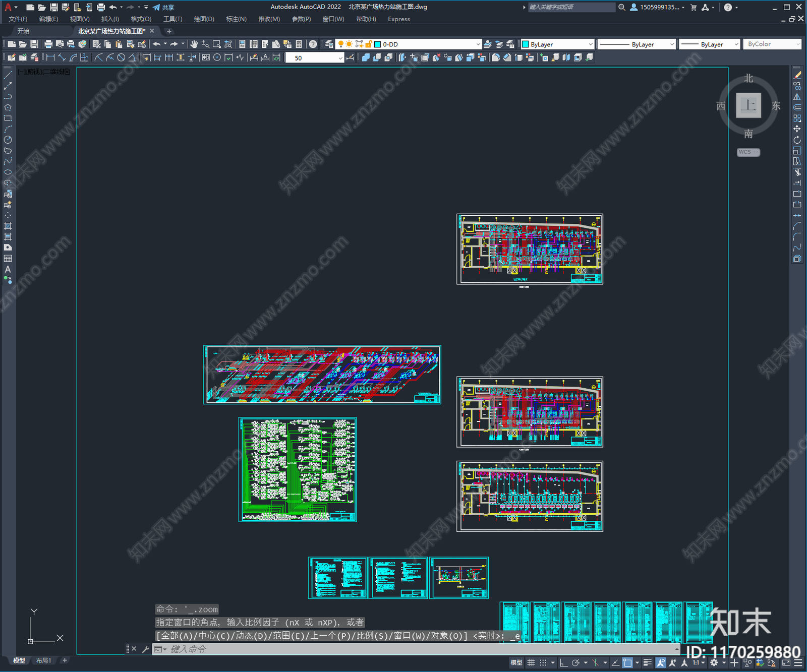
Task: Click the Move tool in modify toolbar
Action: 797,129
